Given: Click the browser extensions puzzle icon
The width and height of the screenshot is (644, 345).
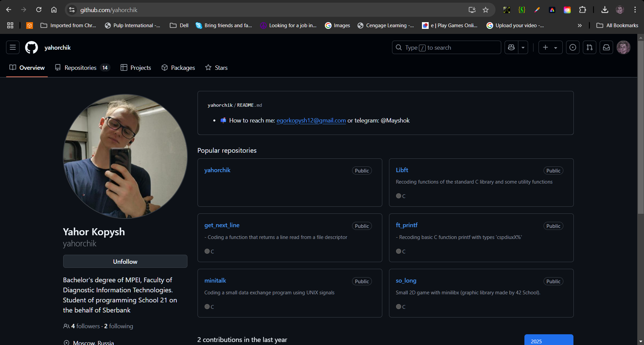Looking at the screenshot, I should click(x=583, y=10).
